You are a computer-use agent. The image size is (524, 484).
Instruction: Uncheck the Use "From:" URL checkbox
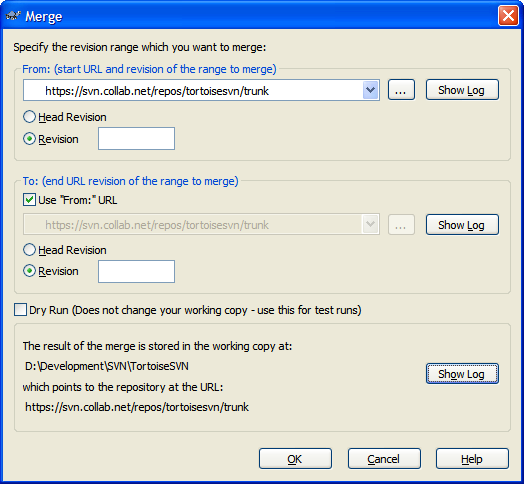tap(29, 200)
